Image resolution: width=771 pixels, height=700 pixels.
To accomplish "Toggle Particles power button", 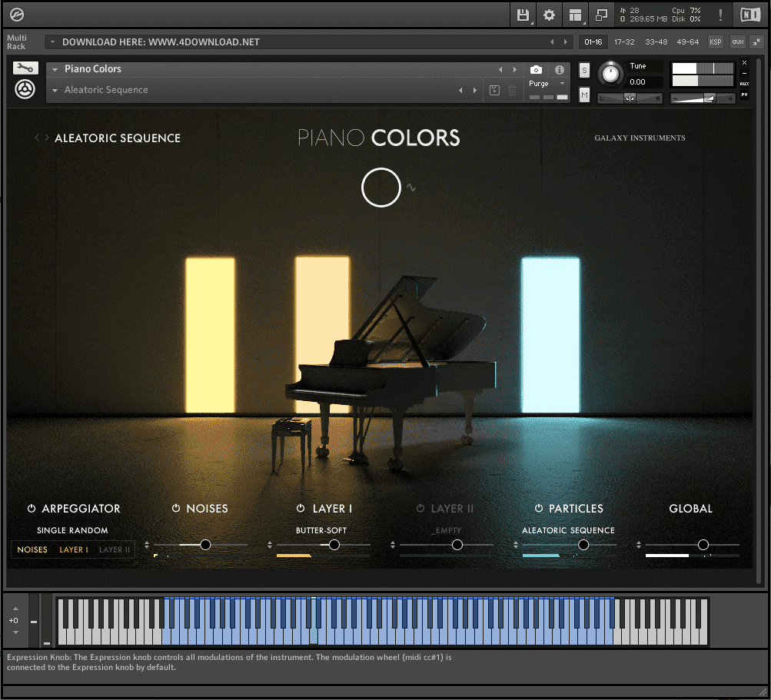I will 539,508.
